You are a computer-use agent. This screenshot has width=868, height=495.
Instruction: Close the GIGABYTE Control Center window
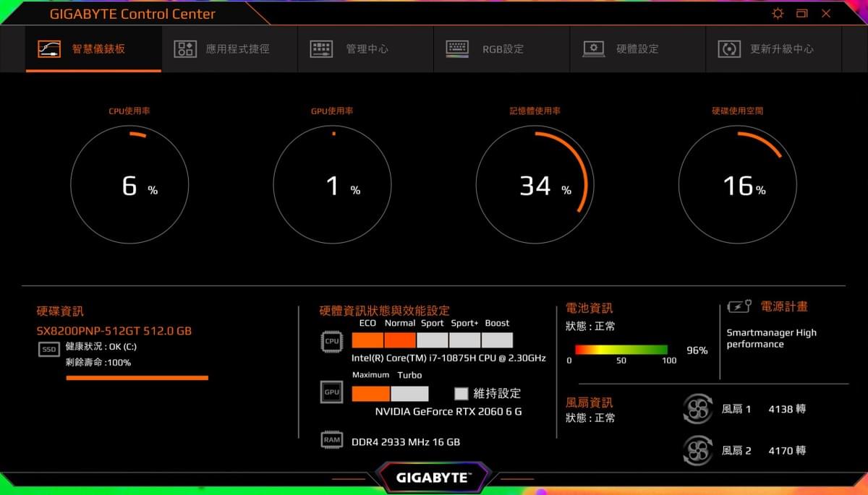[826, 13]
